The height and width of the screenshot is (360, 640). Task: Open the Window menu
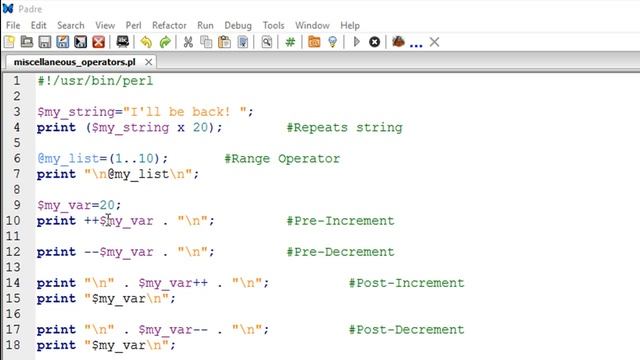(x=312, y=25)
